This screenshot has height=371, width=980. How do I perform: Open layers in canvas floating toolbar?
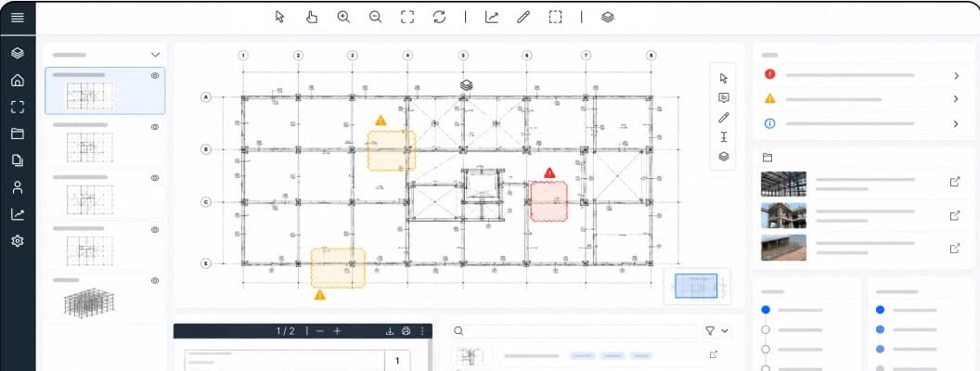724,157
